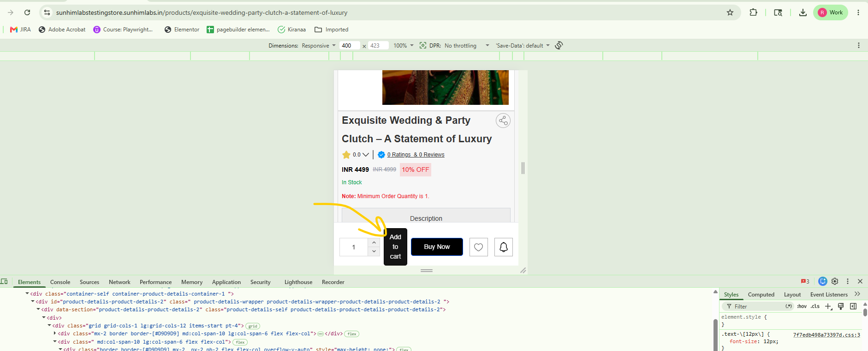The width and height of the screenshot is (868, 351).
Task: Open the Elementor bookmark
Action: click(182, 30)
